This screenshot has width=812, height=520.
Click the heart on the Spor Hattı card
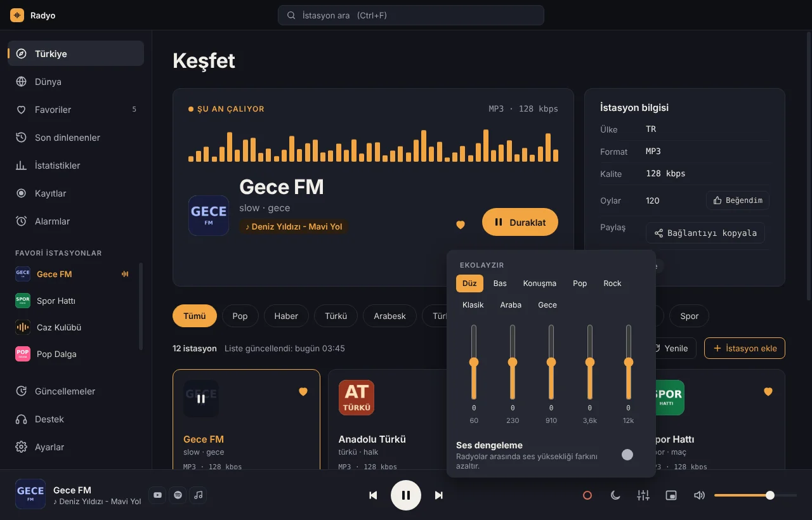(768, 392)
